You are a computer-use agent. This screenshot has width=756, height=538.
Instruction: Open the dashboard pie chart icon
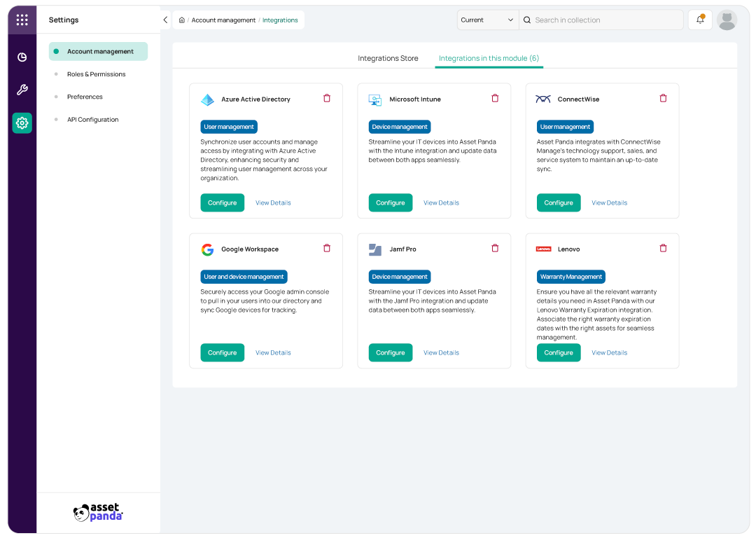[22, 57]
